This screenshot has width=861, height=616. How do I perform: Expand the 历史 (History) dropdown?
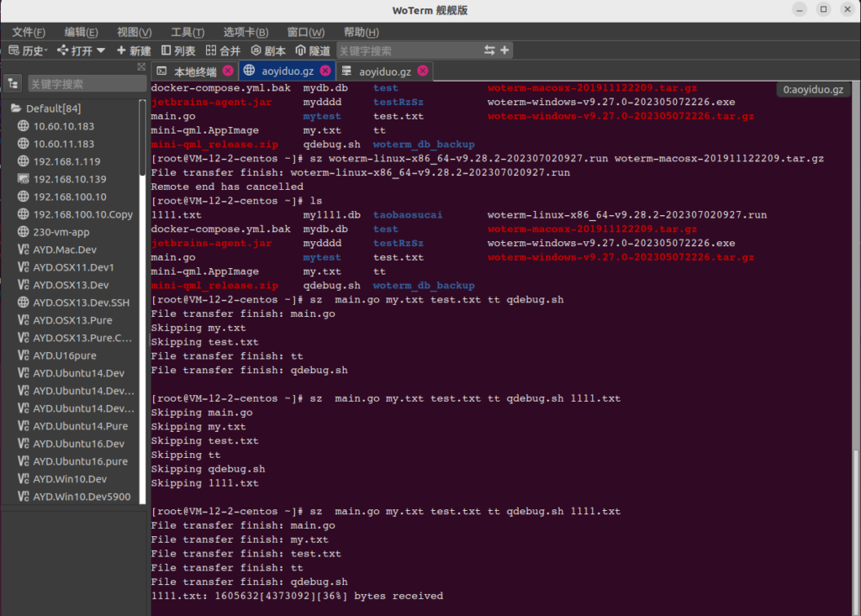[27, 50]
